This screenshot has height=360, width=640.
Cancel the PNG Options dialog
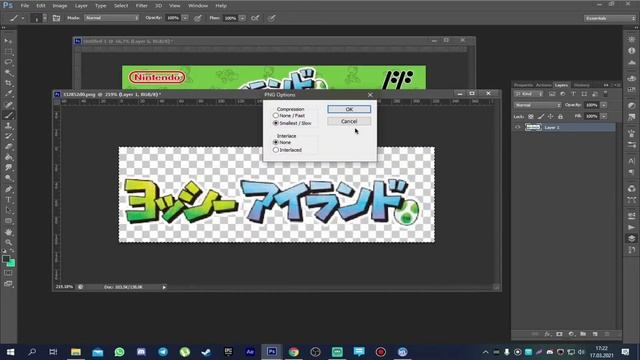[349, 121]
